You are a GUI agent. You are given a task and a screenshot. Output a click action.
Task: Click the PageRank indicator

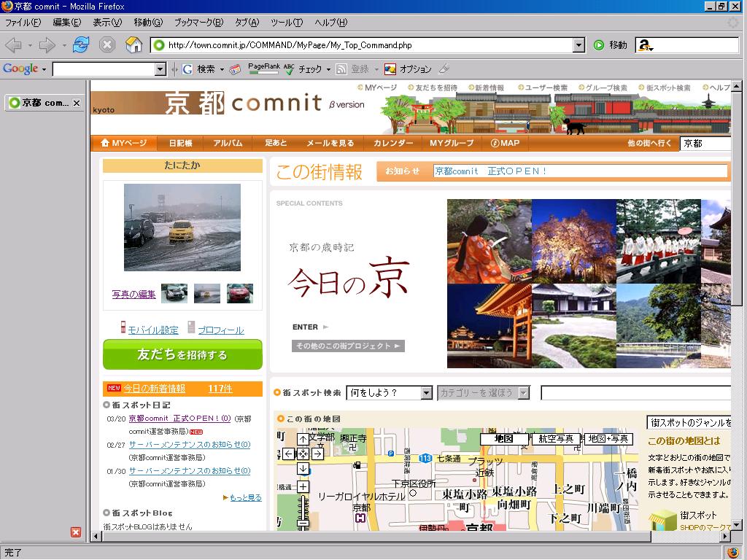point(264,69)
